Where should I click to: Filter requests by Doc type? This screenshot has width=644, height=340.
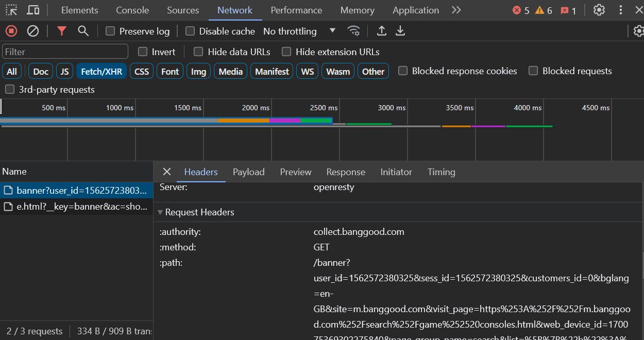point(41,71)
